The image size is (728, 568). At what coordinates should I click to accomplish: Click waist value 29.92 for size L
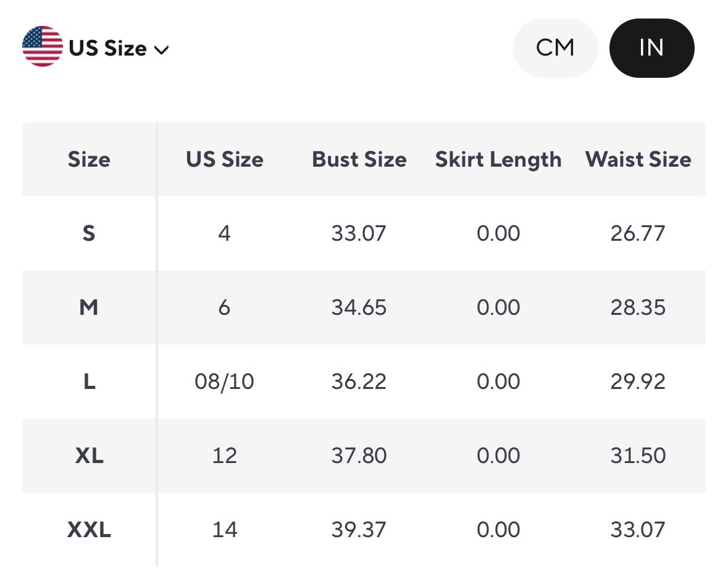click(x=638, y=382)
